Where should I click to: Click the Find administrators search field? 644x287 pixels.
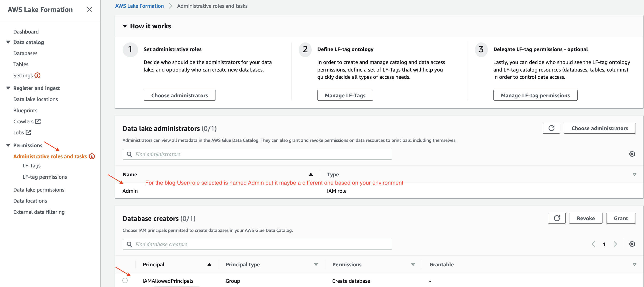click(257, 154)
